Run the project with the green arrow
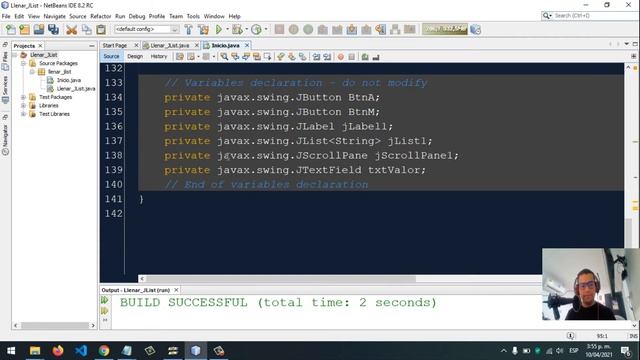Image resolution: width=640 pixels, height=360 pixels. (219, 29)
